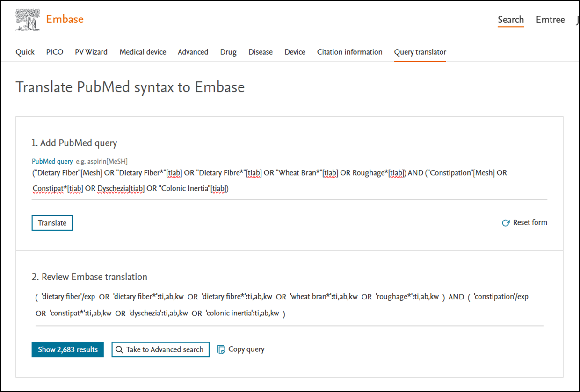Open the Emtree menu in header
This screenshot has width=580, height=392.
tap(550, 20)
